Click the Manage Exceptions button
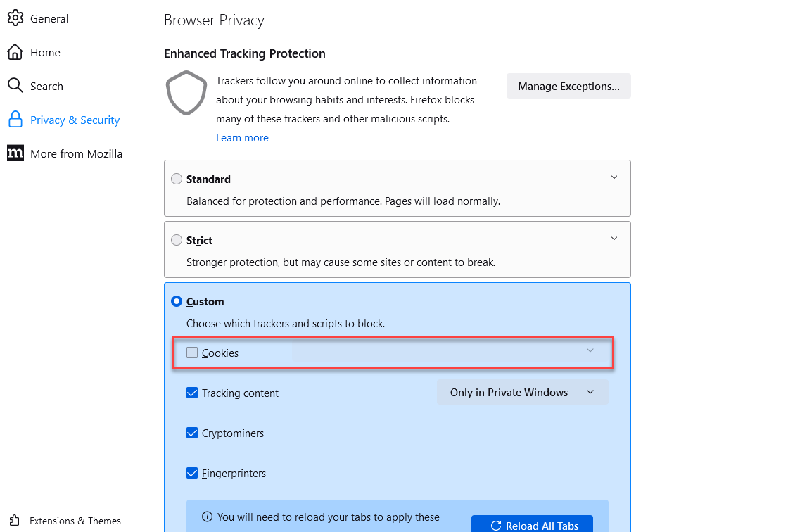The width and height of the screenshot is (788, 532). click(568, 85)
